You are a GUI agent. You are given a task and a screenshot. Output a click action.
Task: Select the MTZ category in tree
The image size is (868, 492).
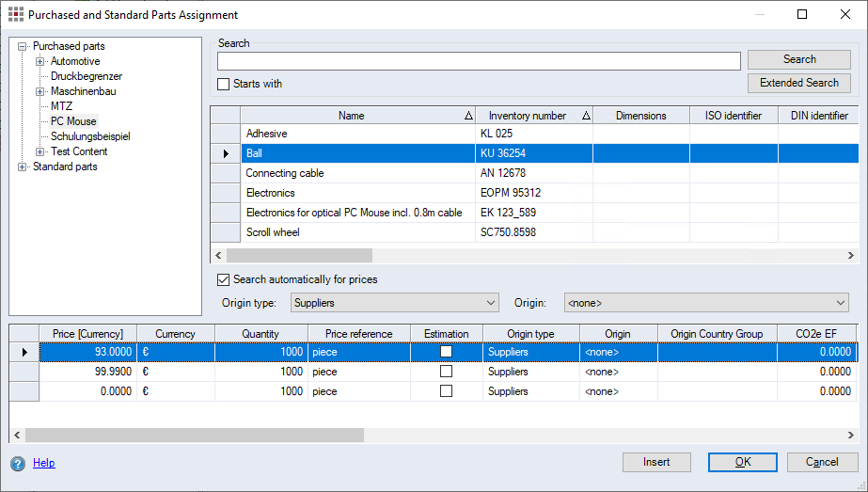[61, 106]
